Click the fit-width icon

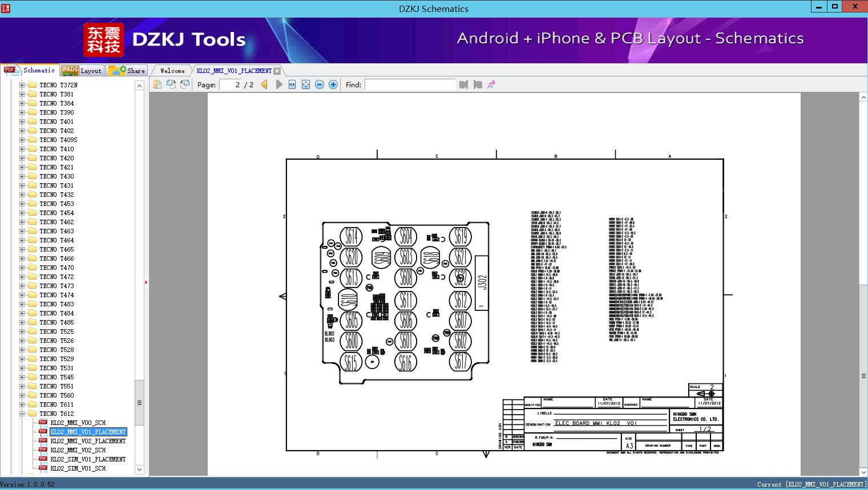tap(292, 84)
